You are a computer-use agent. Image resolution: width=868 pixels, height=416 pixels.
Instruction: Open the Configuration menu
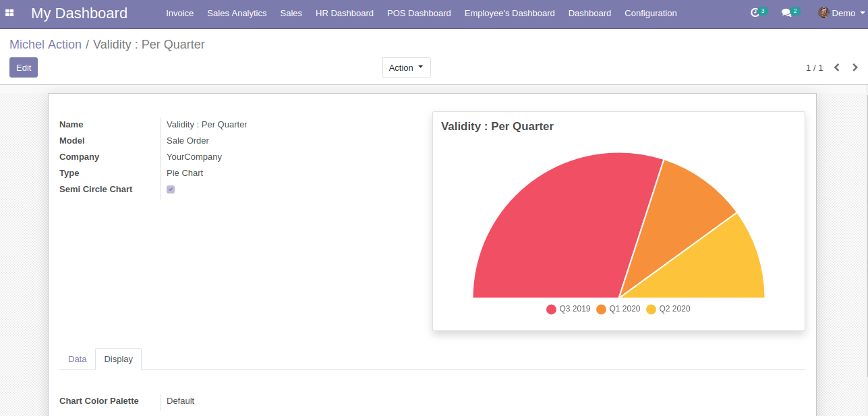[x=650, y=13]
